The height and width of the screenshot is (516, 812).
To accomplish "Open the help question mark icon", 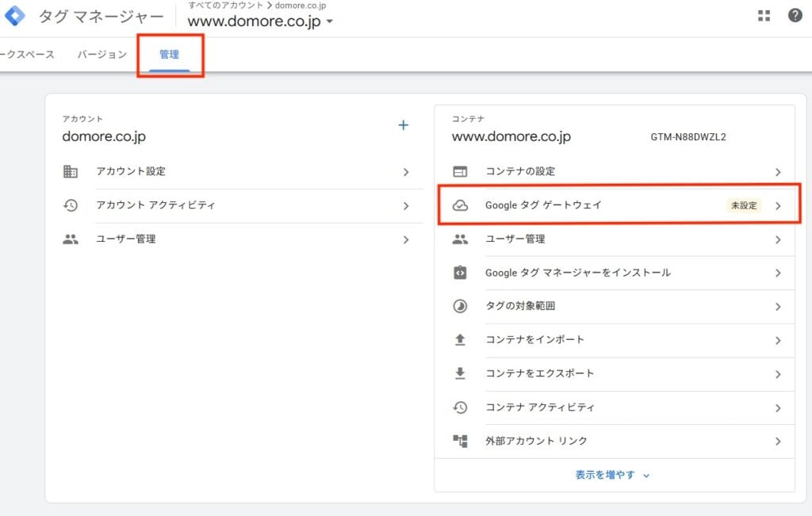I will pos(795,16).
